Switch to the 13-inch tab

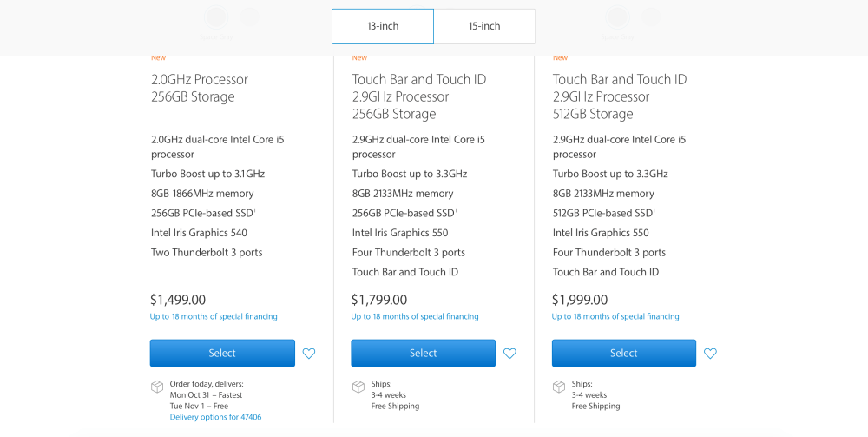click(x=382, y=26)
